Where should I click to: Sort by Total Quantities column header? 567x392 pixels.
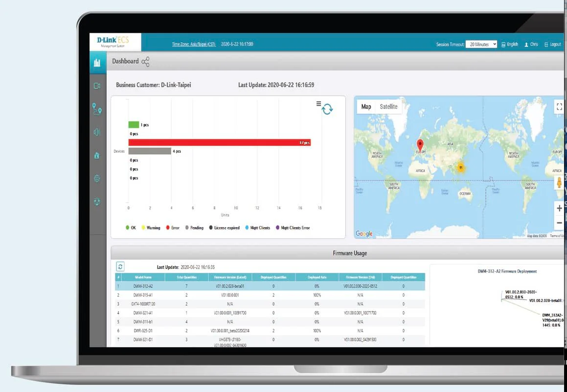click(186, 277)
